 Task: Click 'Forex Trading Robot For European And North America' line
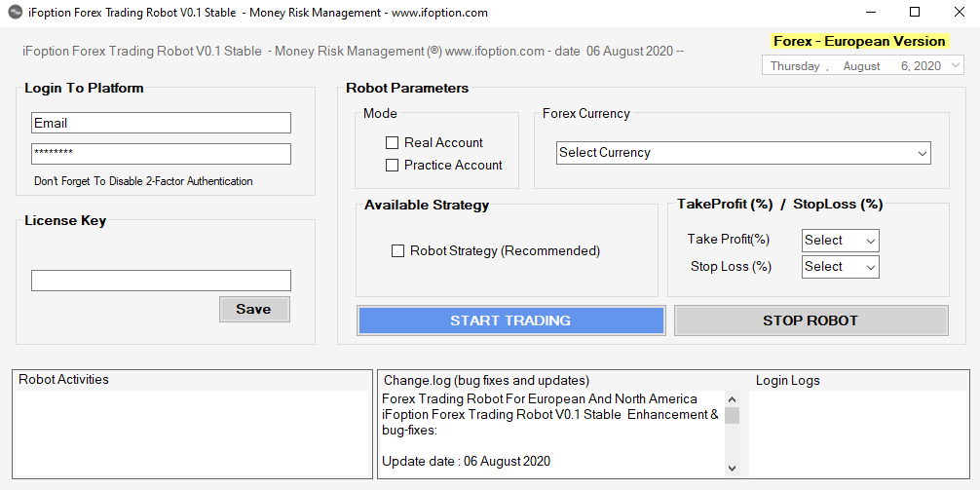540,398
